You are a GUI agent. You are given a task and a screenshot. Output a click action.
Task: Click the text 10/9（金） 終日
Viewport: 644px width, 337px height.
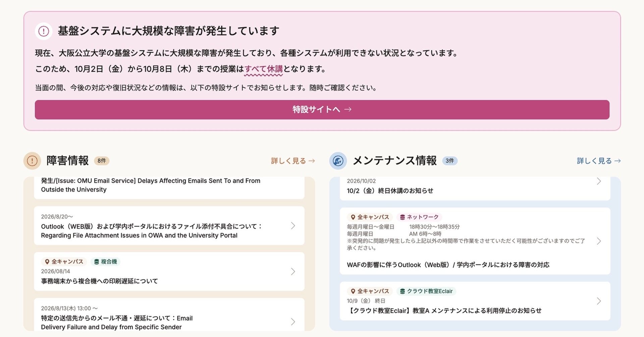[366, 301]
